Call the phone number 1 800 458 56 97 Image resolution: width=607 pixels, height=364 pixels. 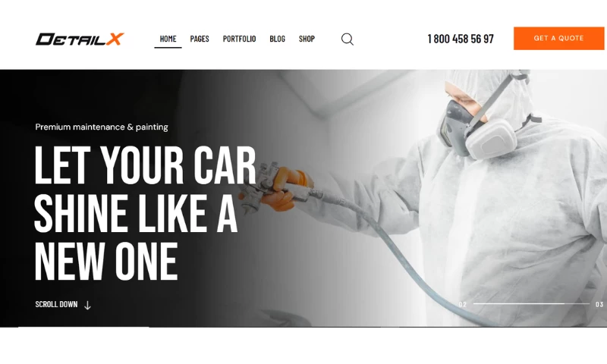(461, 39)
